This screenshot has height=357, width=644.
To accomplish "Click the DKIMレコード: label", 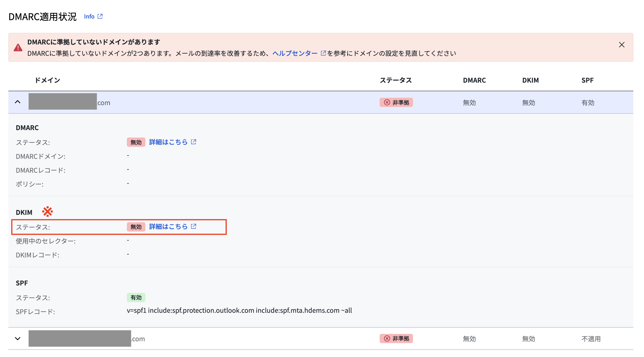I will click(38, 255).
